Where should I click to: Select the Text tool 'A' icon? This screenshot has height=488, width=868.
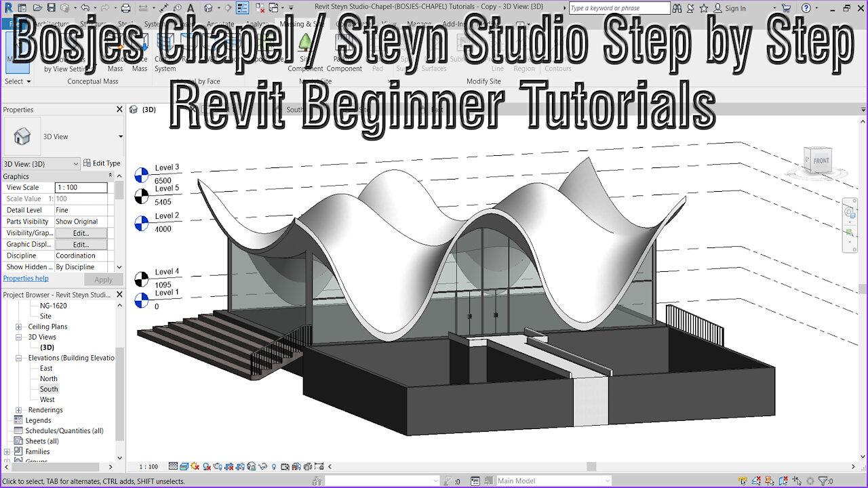[x=191, y=7]
